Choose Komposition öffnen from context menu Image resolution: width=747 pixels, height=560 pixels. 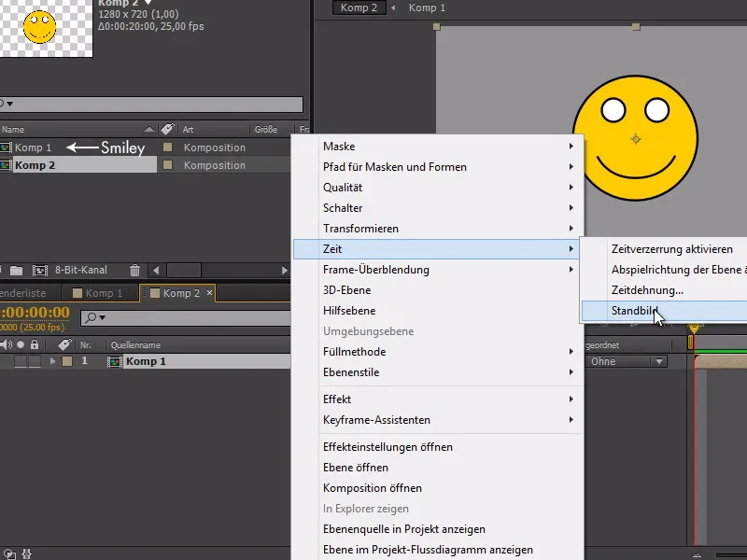pyautogui.click(x=437, y=487)
